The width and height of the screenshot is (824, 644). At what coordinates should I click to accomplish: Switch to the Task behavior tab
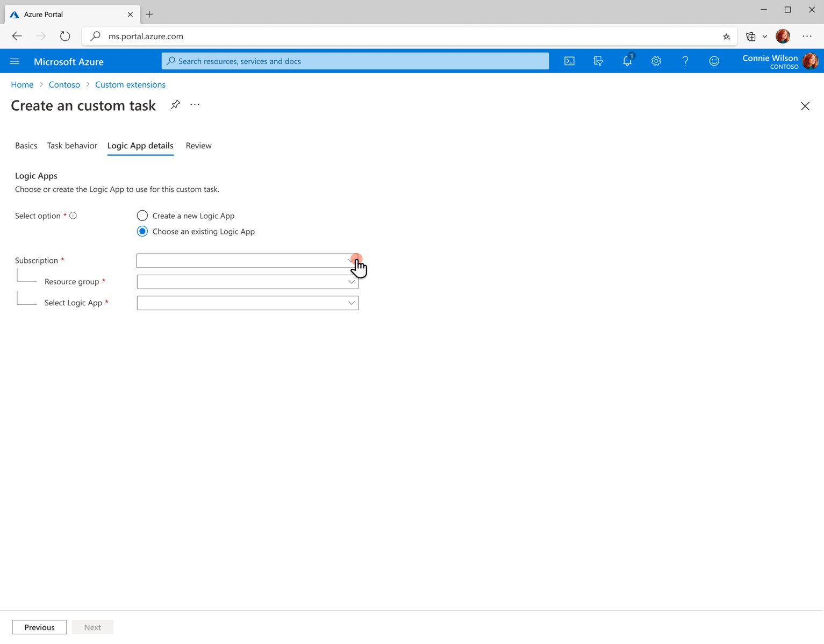[x=71, y=145]
